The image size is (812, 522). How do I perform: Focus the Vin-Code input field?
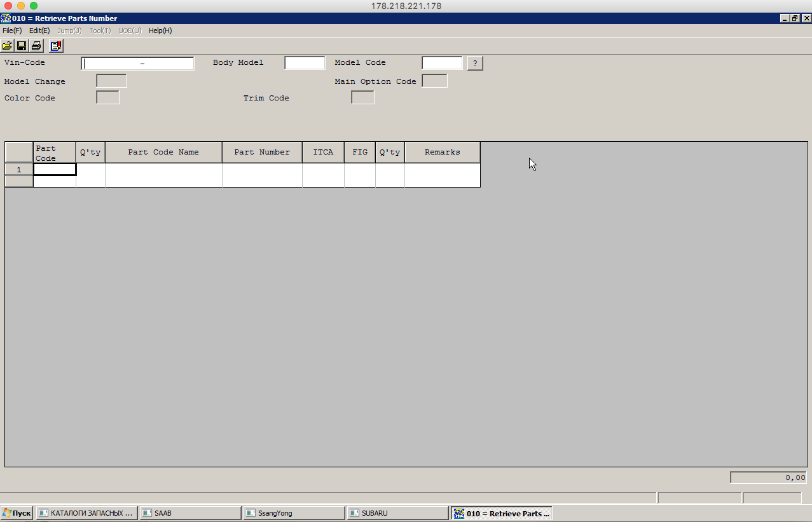tap(137, 64)
